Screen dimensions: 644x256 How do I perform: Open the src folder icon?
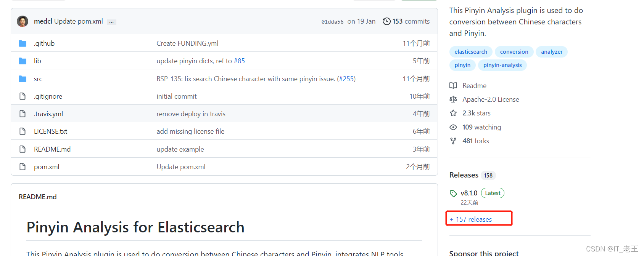[x=23, y=79]
